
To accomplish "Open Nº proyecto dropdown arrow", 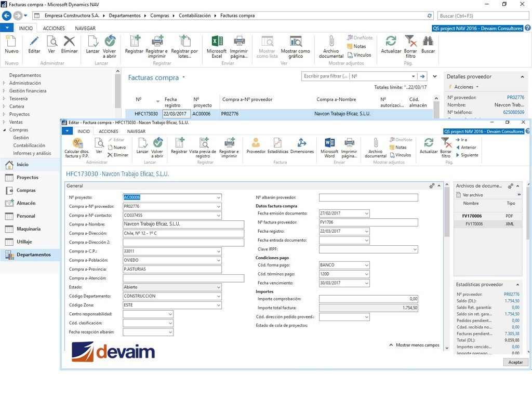I will [219, 197].
